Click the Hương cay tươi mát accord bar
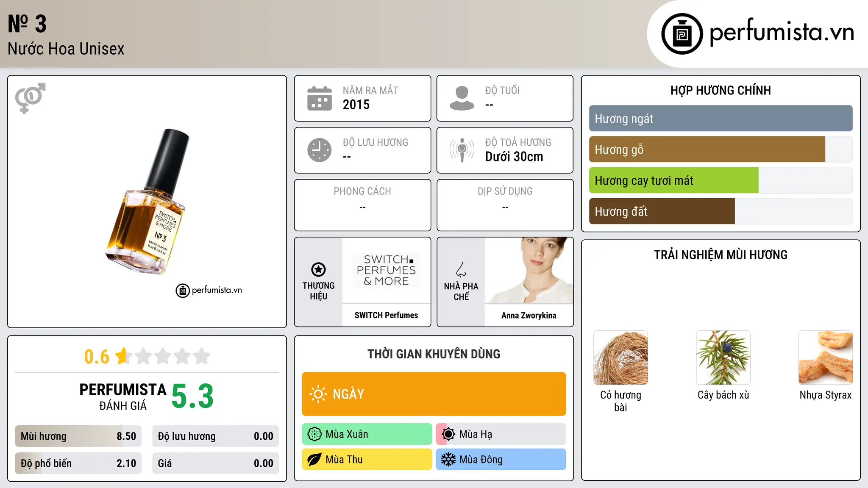This screenshot has width=868, height=488. pos(721,180)
